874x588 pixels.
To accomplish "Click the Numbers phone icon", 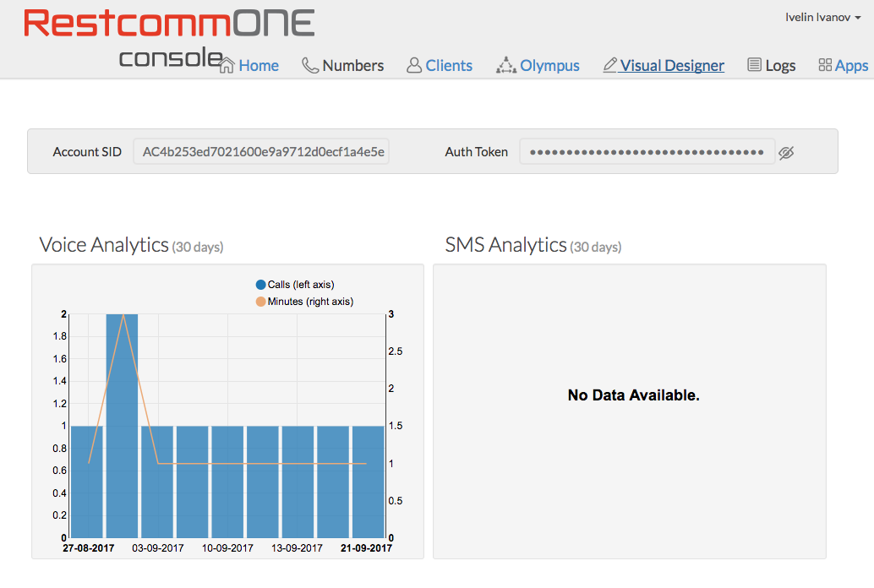I will click(x=310, y=65).
